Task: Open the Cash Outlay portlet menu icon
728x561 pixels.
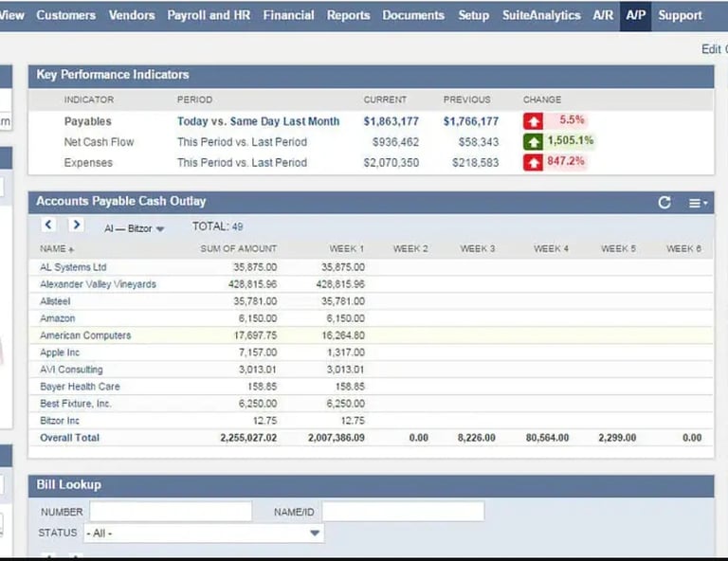Action: tap(698, 203)
